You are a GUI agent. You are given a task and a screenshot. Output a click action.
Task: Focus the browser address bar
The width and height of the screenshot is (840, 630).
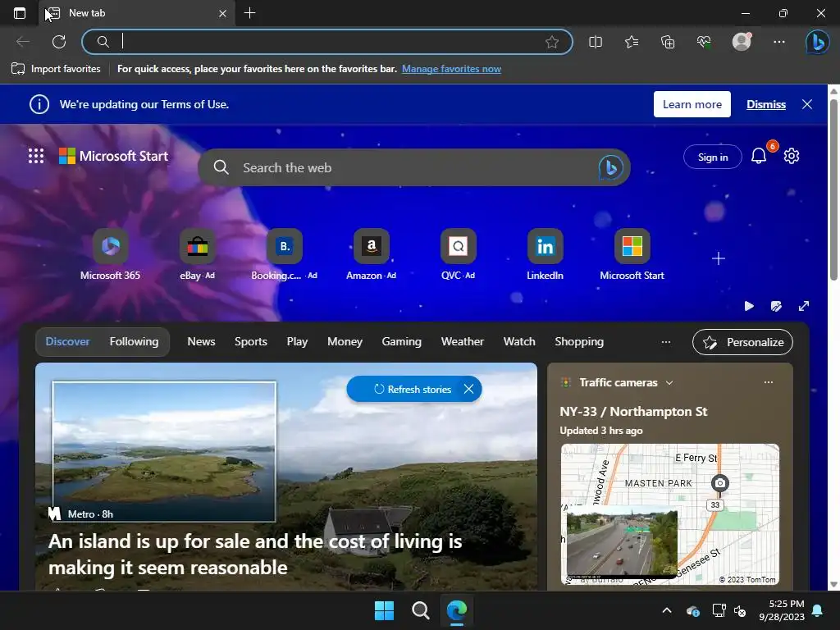pyautogui.click(x=326, y=42)
